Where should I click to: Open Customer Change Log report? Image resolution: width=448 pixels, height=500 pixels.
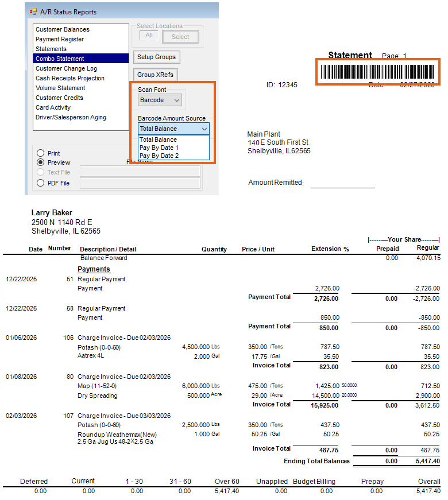(x=66, y=68)
